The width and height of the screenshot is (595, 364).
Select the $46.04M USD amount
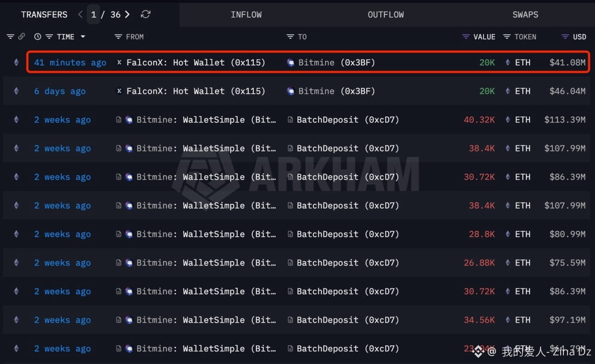(568, 91)
